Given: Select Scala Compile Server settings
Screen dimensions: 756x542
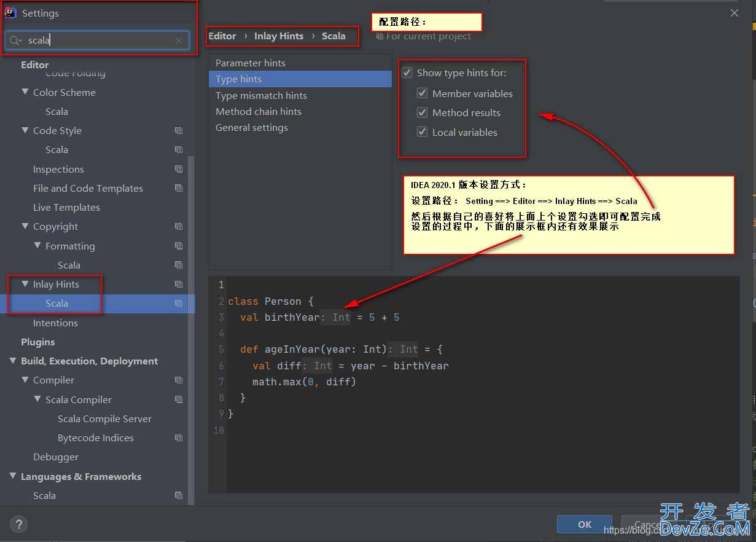Looking at the screenshot, I should pyautogui.click(x=104, y=418).
